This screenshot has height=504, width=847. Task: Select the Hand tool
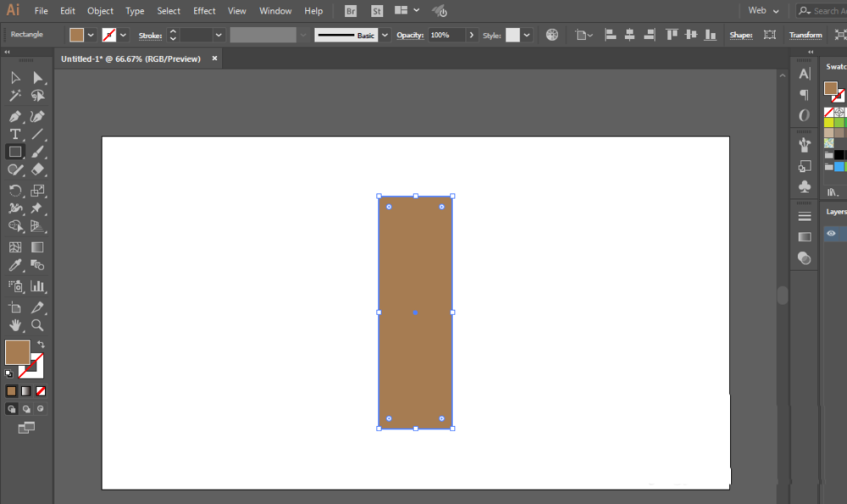tap(15, 325)
